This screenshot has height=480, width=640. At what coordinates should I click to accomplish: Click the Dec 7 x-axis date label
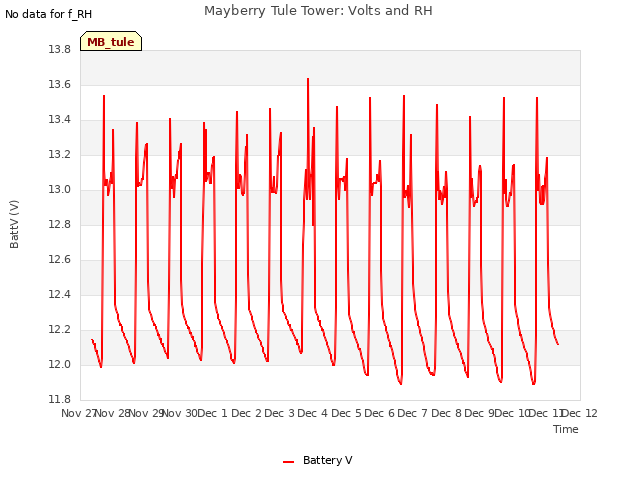point(413,413)
